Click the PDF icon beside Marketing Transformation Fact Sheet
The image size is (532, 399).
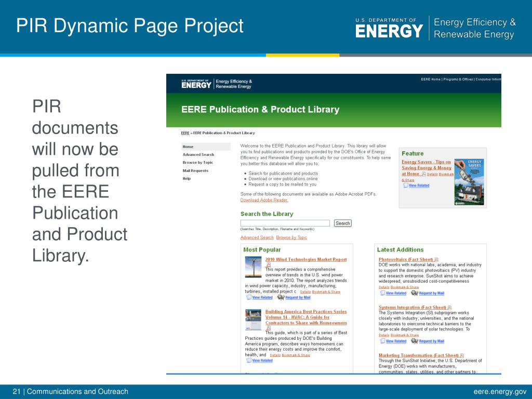462,355
